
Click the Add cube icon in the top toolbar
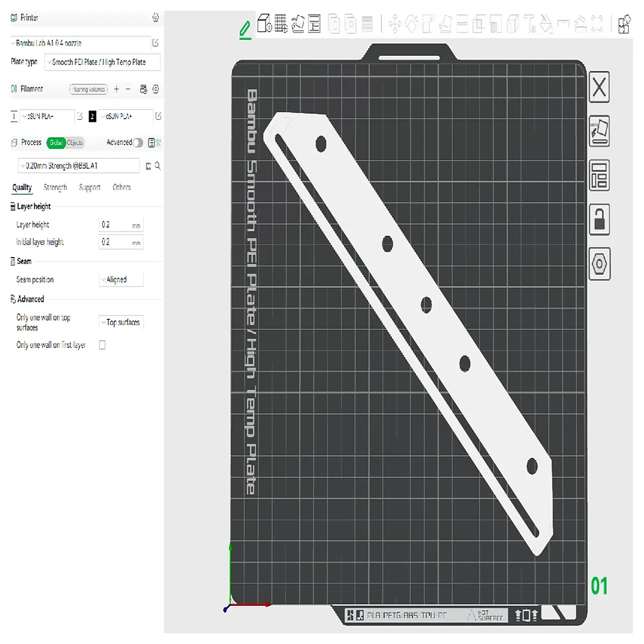coord(265,24)
